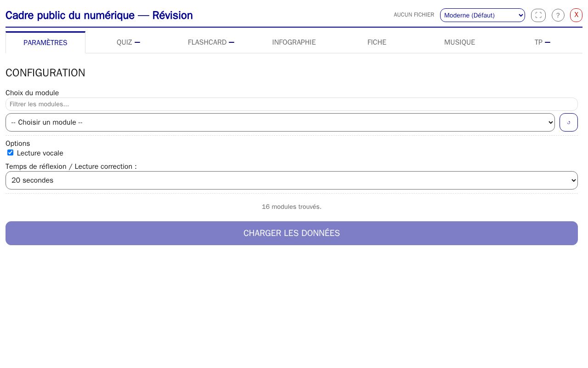
Task: Click the Aucun fichier status label
Action: coord(414,15)
